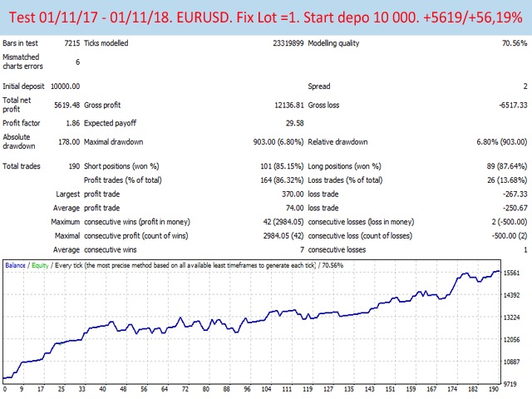Click 'Short positions (won %)' label
The image size is (532, 399).
coord(121,166)
